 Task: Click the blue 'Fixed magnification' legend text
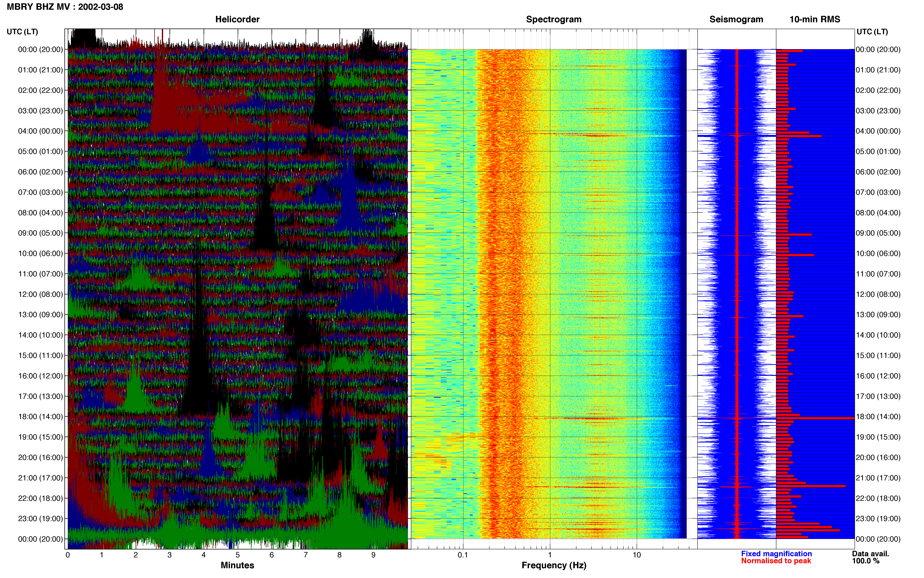[777, 554]
